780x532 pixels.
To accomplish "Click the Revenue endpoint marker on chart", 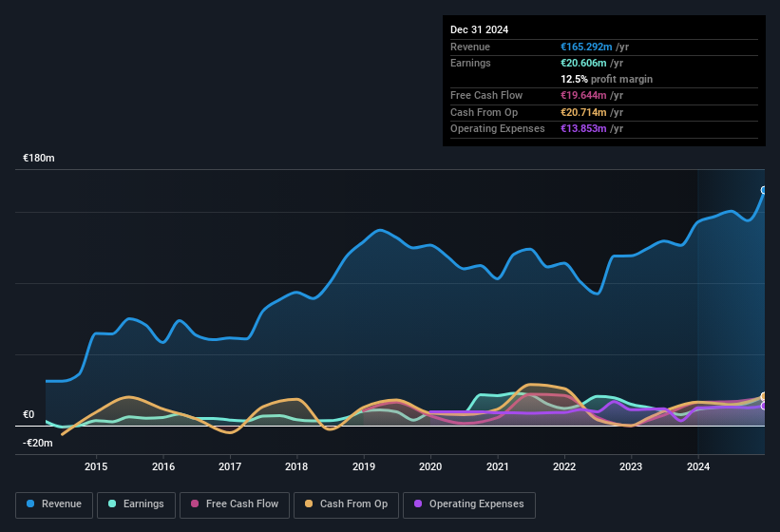I will (x=764, y=190).
